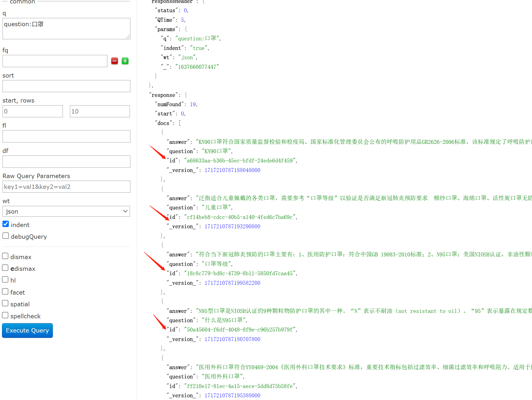The width and height of the screenshot is (532, 400).
Task: Click the id 18c8c779-bd8c-4739-8b11-5850fd7caa45
Action: [x=240, y=274]
